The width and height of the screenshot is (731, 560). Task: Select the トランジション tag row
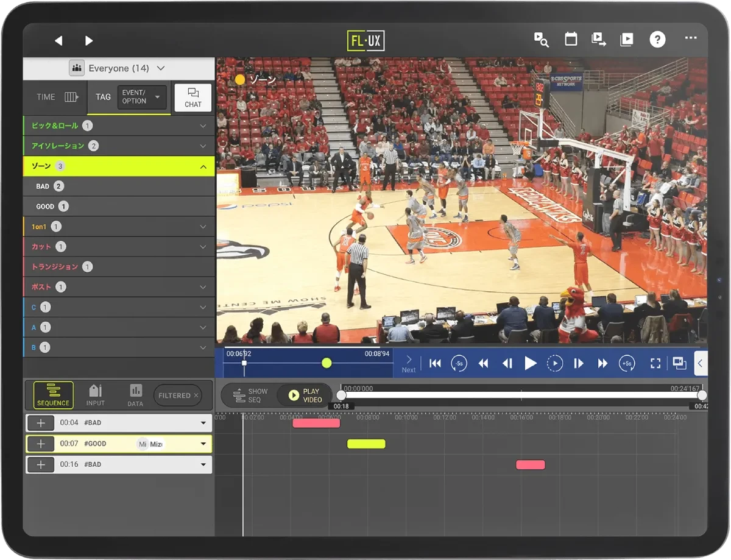coord(119,267)
